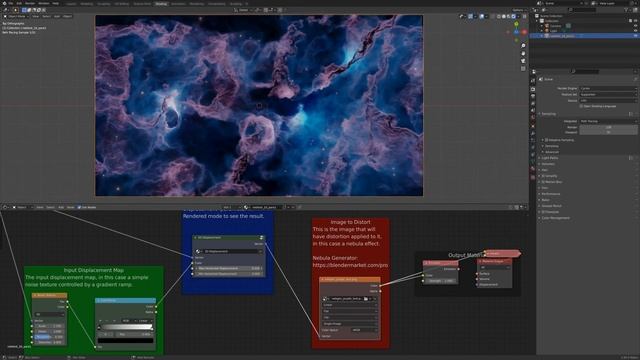Select nebula_2d_pack row in outliner

pyautogui.click(x=584, y=36)
